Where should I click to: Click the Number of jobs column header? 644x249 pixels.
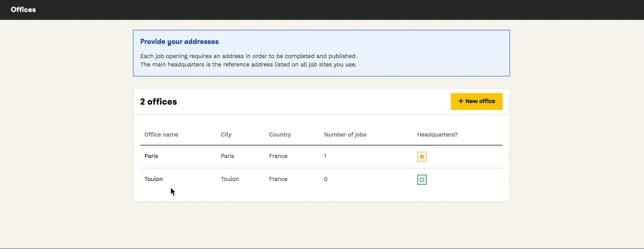345,135
